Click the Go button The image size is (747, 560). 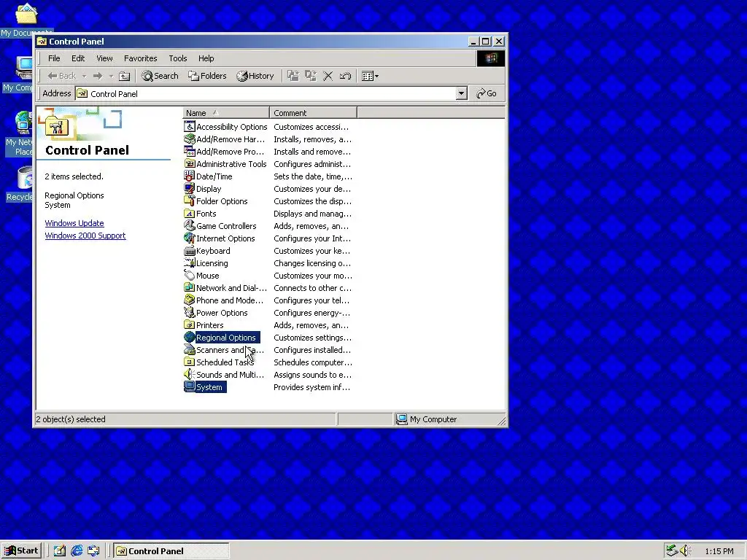487,93
